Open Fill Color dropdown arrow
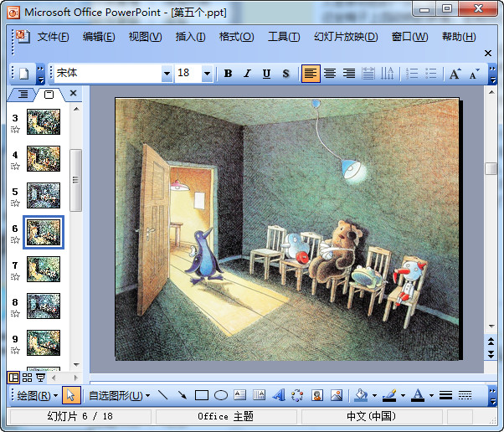The height and width of the screenshot is (432, 504). [x=374, y=395]
